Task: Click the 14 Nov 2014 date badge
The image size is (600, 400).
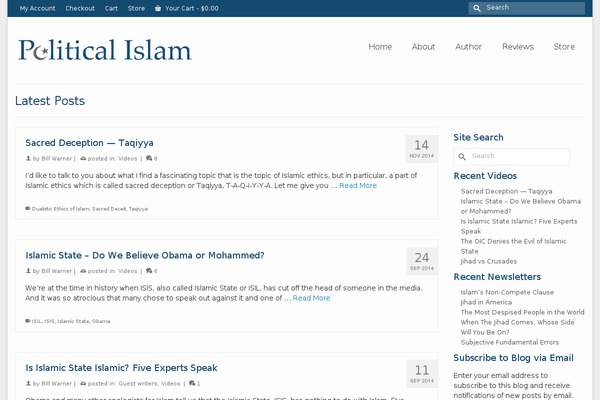Action: (421, 149)
